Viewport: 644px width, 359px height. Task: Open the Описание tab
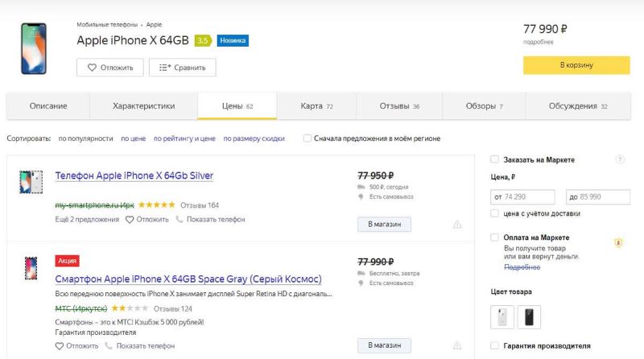tap(48, 106)
